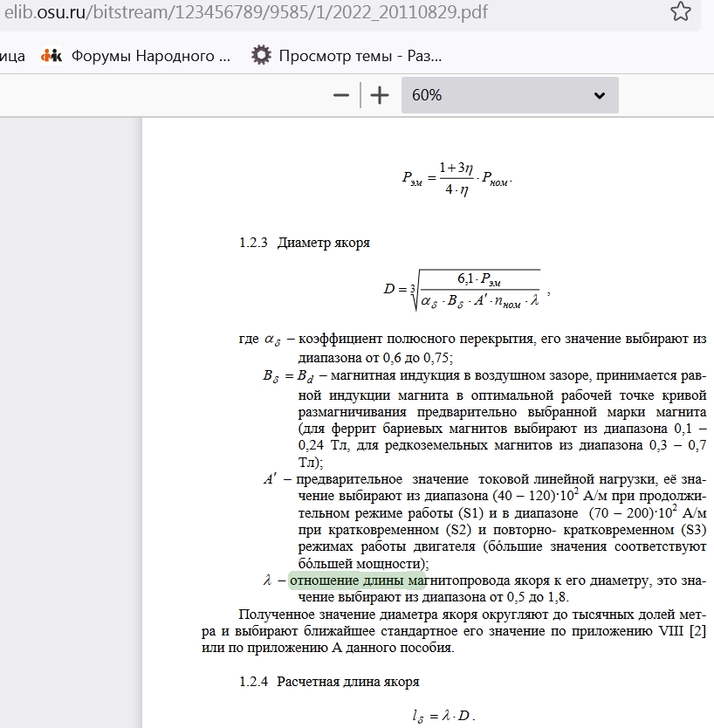714x728 pixels.
Task: Zoom out with the minus button
Action: pyautogui.click(x=341, y=95)
